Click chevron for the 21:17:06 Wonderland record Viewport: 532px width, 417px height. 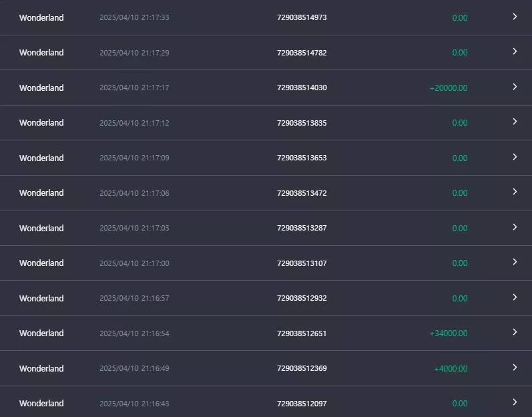[515, 192]
